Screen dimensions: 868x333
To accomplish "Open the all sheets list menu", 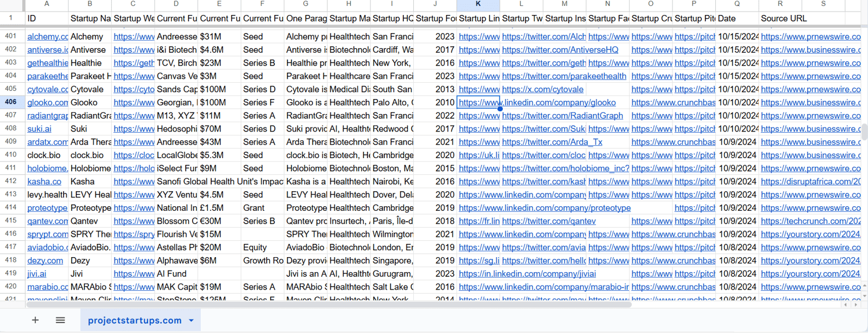I will pyautogui.click(x=60, y=320).
